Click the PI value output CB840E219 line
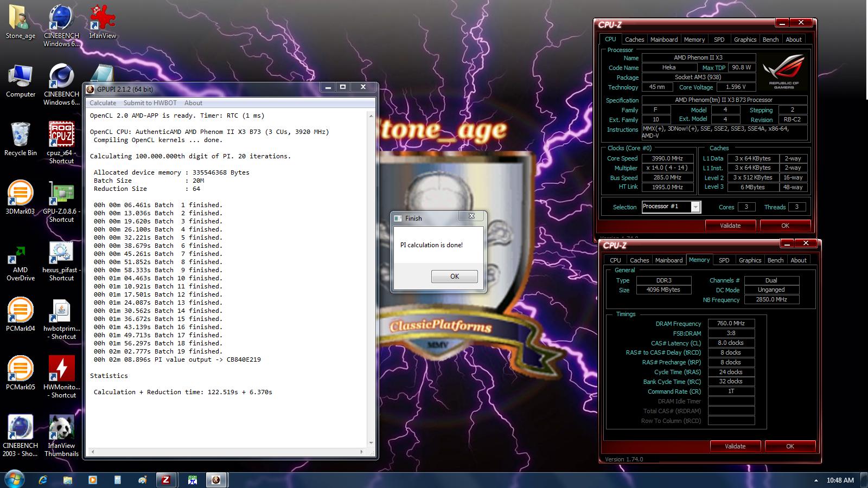The height and width of the screenshot is (488, 868). click(177, 359)
